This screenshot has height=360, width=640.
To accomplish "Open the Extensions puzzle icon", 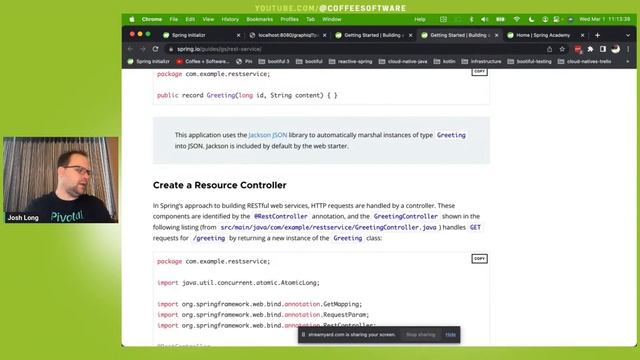I will pyautogui.click(x=590, y=49).
